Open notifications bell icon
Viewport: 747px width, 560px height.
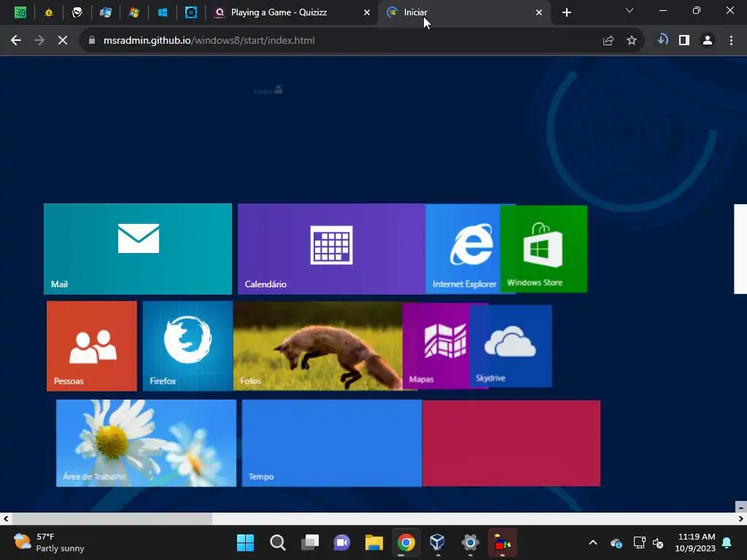point(727,542)
